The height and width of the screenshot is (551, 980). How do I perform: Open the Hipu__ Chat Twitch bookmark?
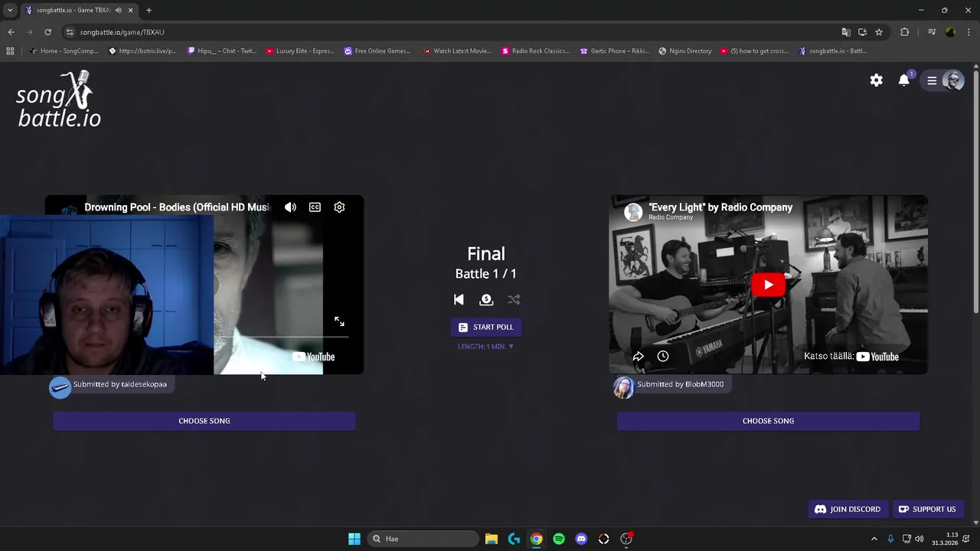tap(222, 51)
